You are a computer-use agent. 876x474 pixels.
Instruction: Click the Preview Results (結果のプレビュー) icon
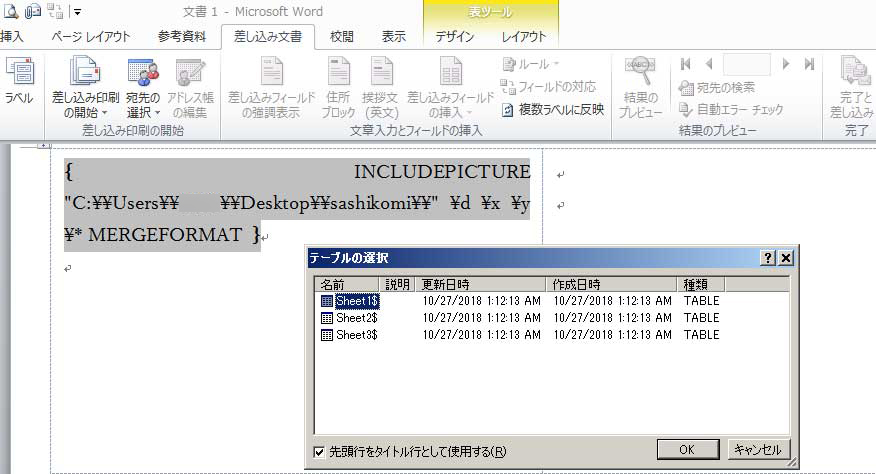(x=640, y=72)
